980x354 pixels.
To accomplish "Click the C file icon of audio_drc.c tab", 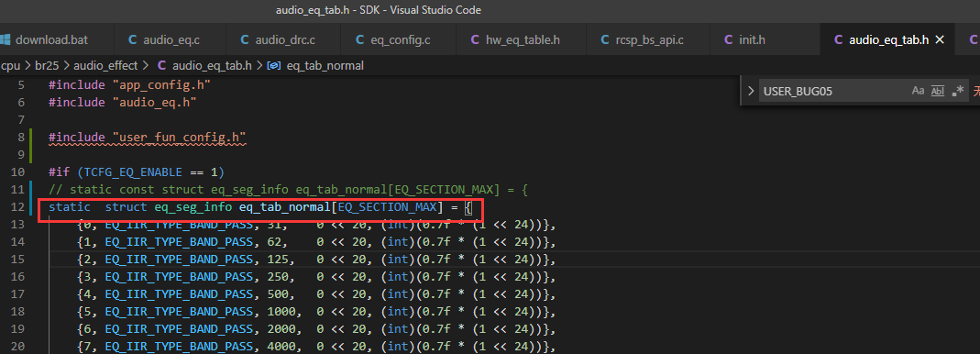I will 245,40.
